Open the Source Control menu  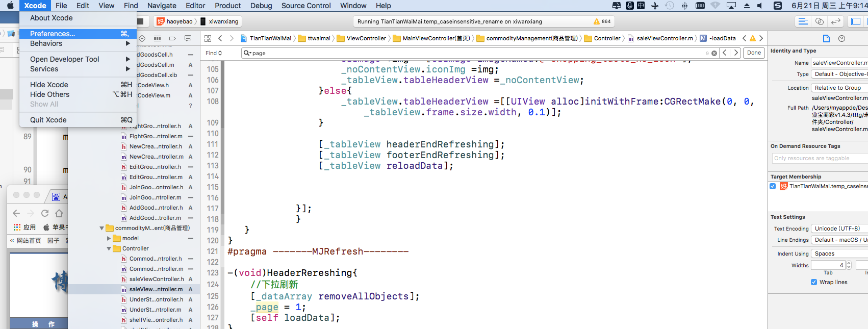click(x=306, y=6)
